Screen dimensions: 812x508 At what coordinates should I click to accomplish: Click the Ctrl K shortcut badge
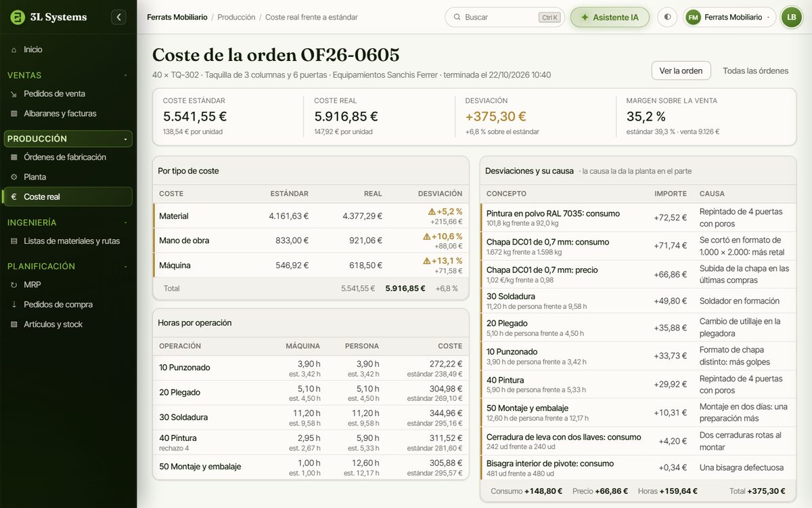(549, 18)
